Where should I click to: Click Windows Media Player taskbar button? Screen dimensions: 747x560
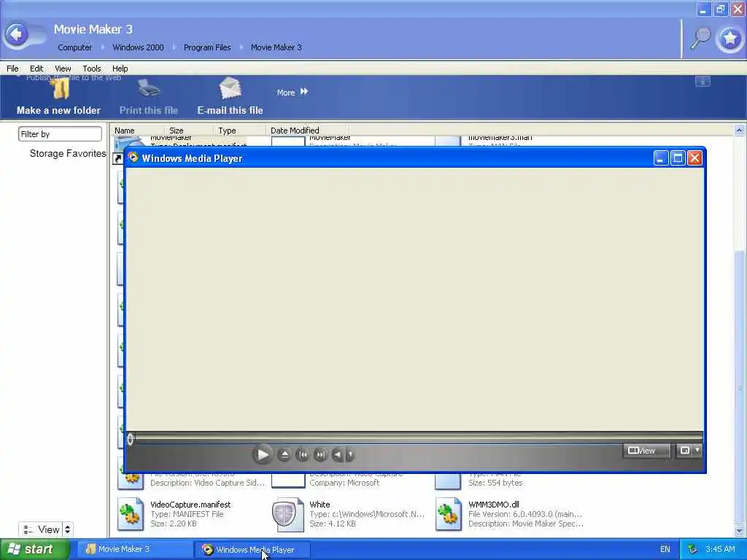(x=252, y=550)
